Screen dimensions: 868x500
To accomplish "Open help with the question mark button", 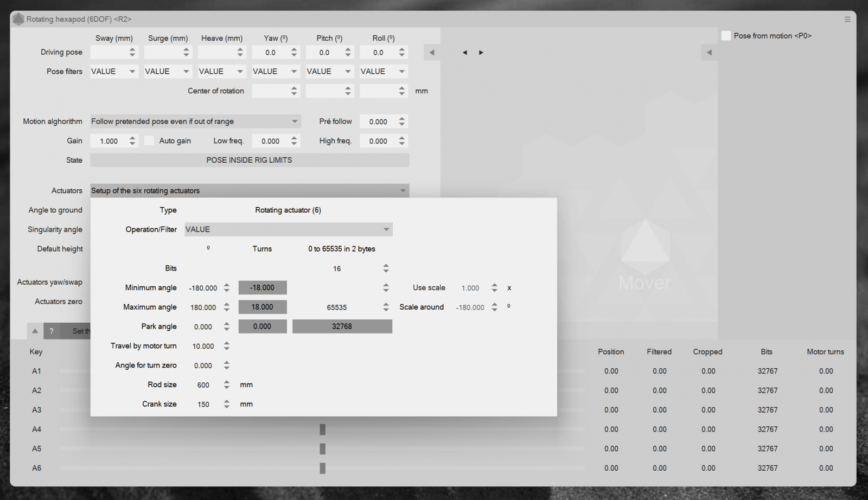I will point(52,331).
